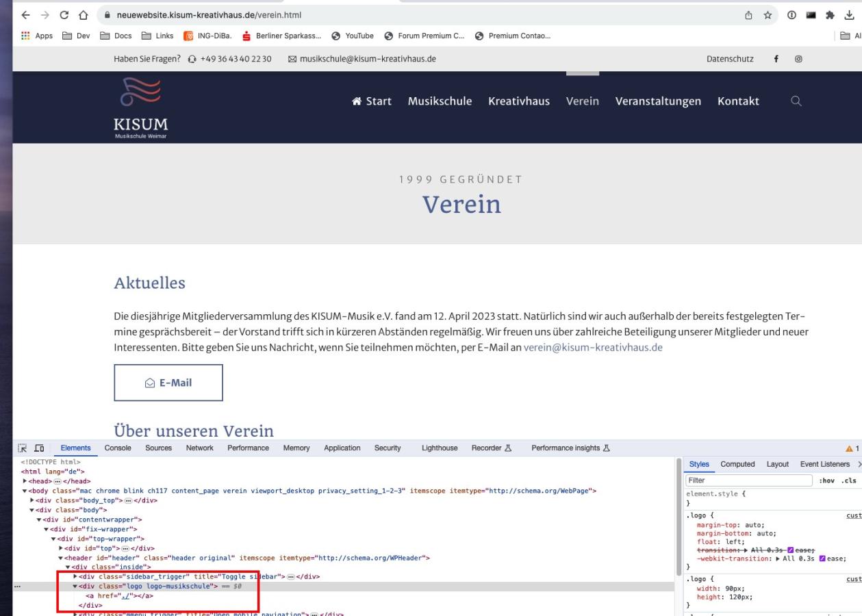862x616 pixels.
Task: Toggle the .cls class editor
Action: [x=849, y=480]
